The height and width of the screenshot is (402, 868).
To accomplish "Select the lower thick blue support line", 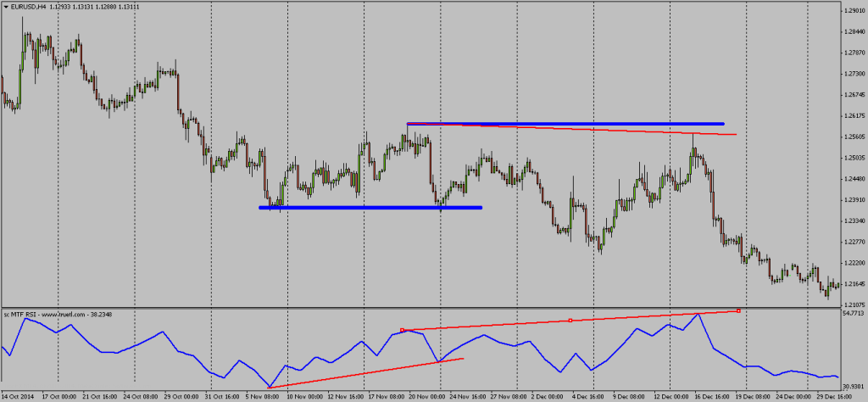I will 370,208.
